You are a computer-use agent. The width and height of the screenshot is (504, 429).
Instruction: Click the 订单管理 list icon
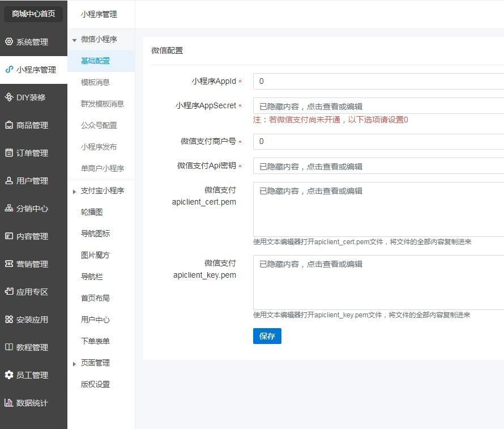click(8, 153)
